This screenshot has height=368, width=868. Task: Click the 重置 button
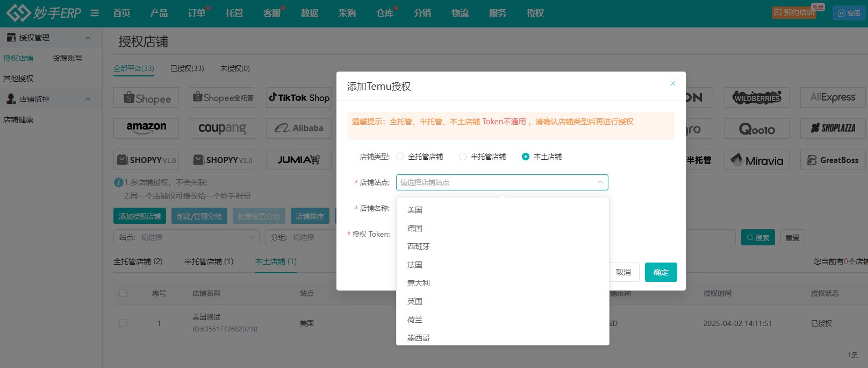(x=792, y=237)
